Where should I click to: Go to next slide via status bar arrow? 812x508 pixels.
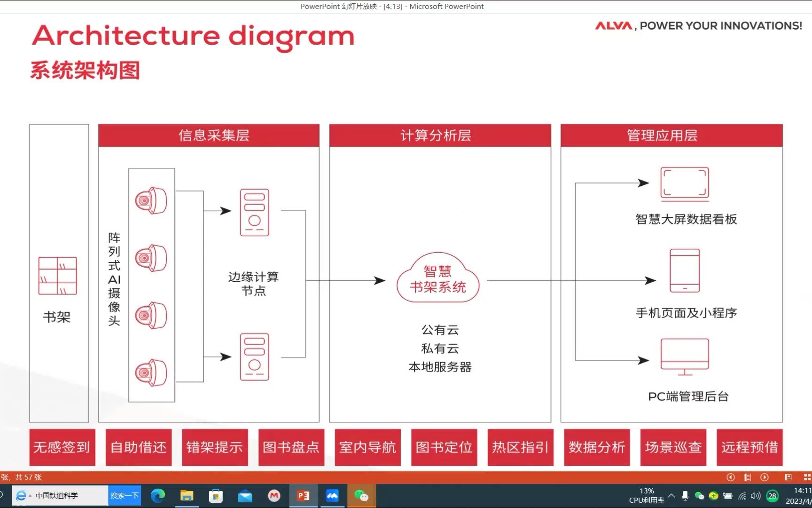[x=765, y=477]
